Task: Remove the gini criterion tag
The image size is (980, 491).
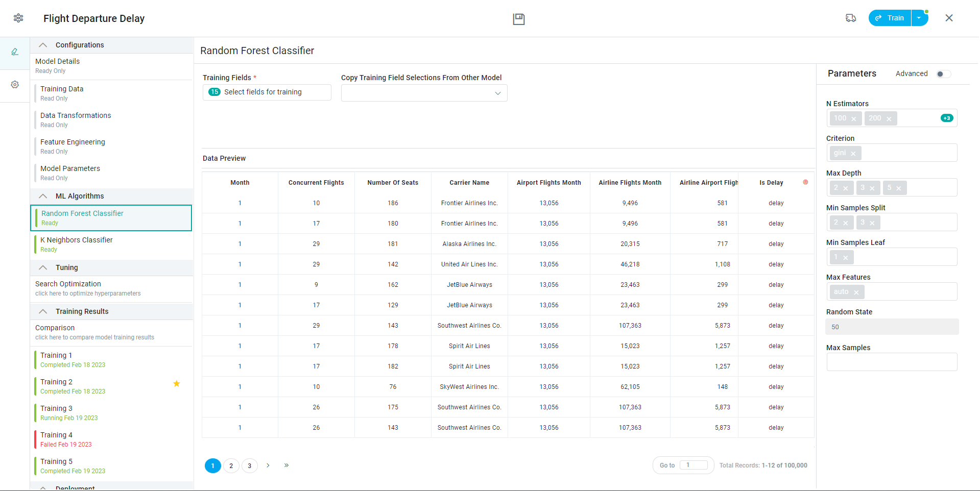Action: pyautogui.click(x=853, y=154)
